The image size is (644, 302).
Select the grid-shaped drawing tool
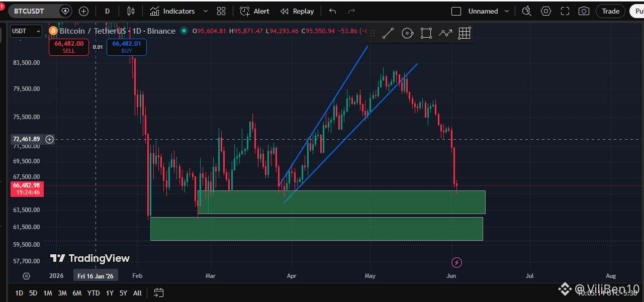[465, 34]
